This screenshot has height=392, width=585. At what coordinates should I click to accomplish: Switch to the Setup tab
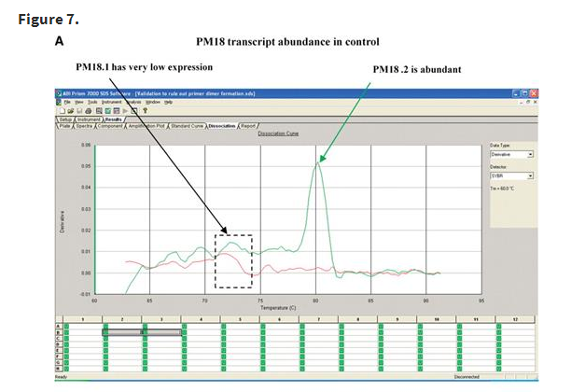[66, 119]
